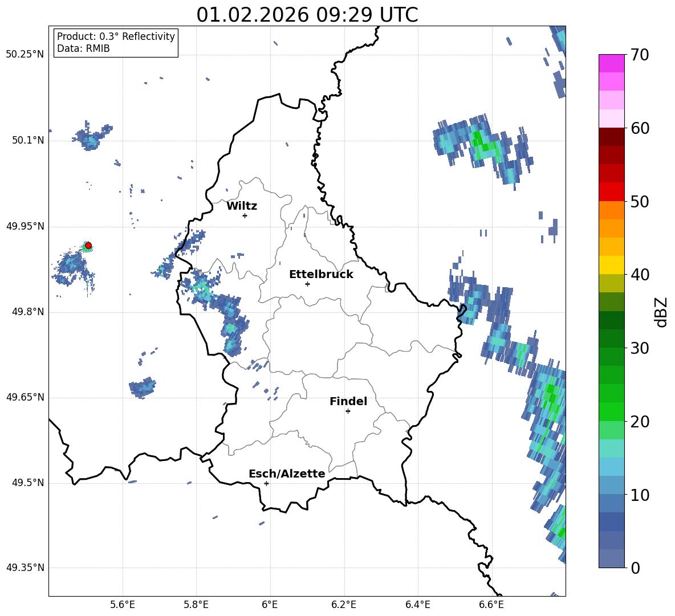Click the Esch/Alzette station cross marker
This screenshot has height=616, width=675.
pos(266,483)
